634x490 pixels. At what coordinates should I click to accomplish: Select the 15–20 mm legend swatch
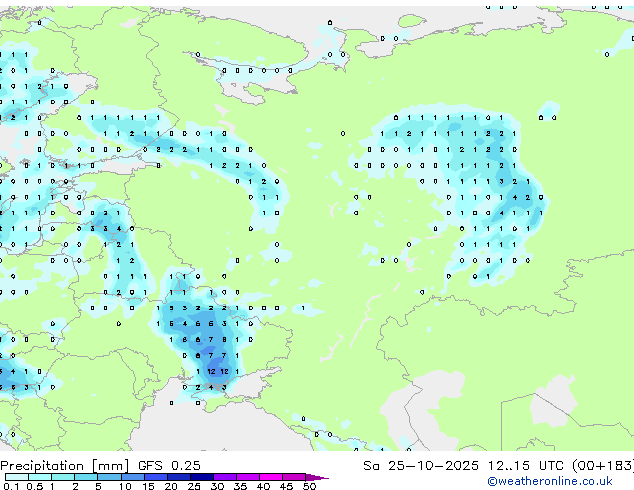point(155,477)
